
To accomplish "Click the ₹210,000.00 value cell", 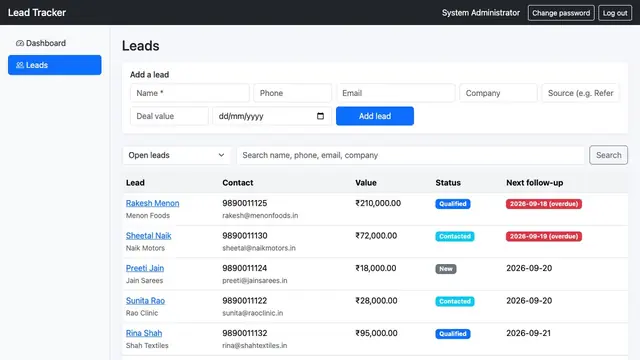I will pos(378,203).
